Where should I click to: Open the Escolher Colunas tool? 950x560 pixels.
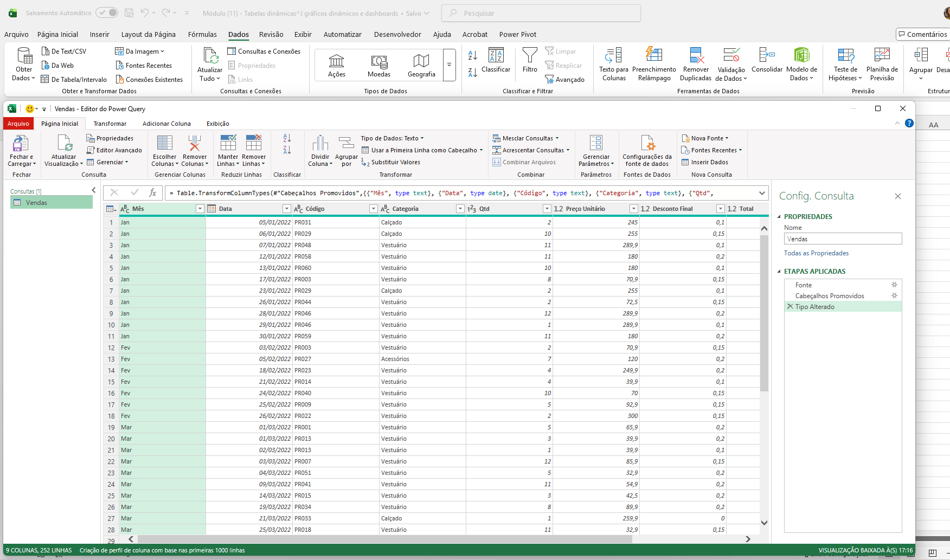(164, 144)
